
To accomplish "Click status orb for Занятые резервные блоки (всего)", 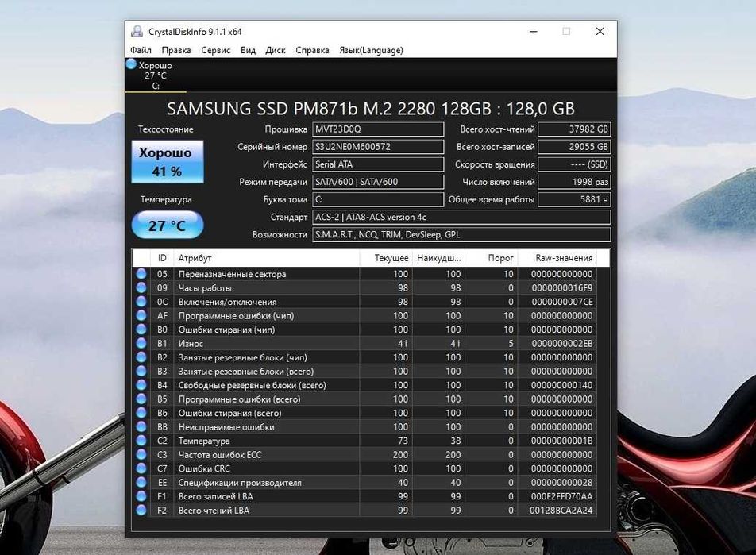I will (141, 371).
